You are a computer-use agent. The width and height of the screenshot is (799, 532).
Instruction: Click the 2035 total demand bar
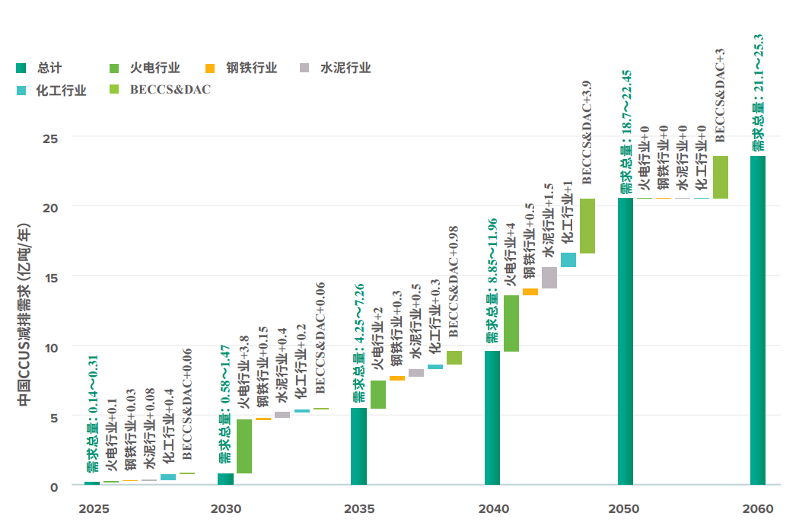pyautogui.click(x=358, y=446)
